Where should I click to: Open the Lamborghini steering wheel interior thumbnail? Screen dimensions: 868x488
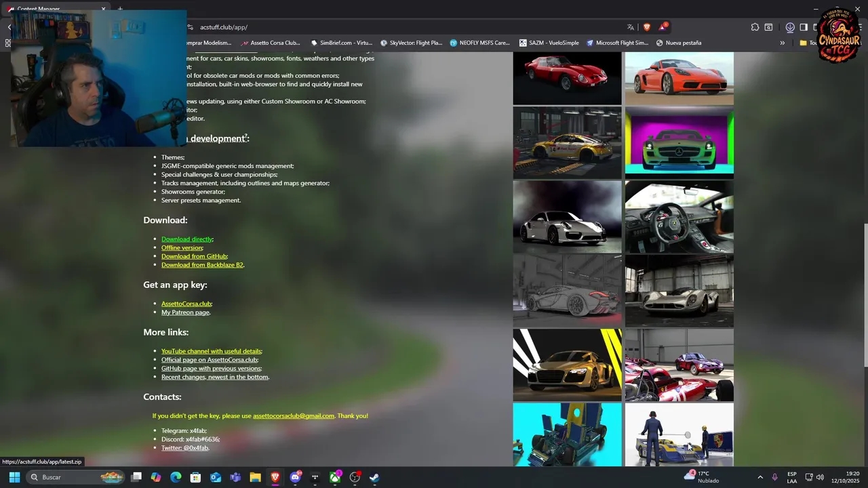click(x=679, y=217)
